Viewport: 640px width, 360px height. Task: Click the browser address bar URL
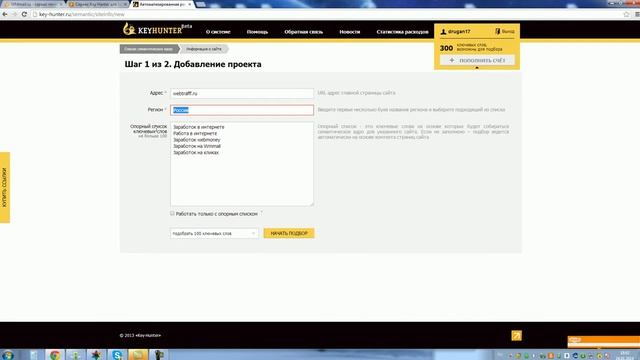click(x=82, y=14)
